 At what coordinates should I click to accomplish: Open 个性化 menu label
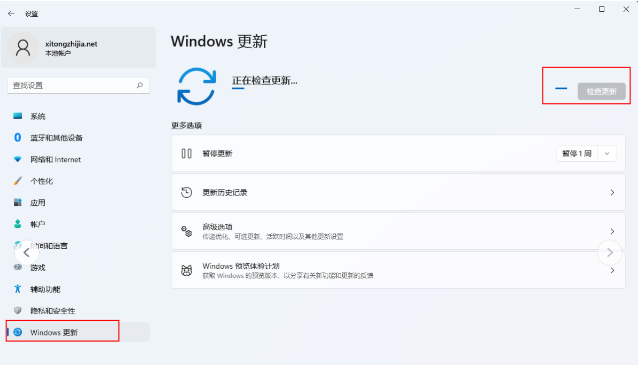[42, 181]
